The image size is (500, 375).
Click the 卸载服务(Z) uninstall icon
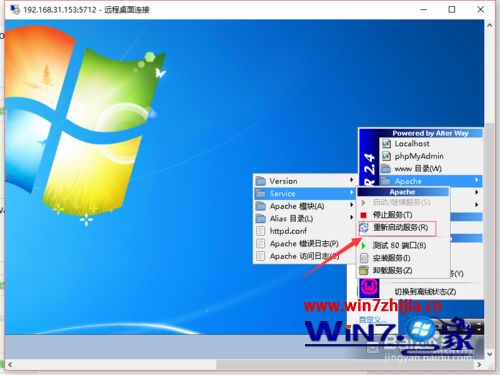point(364,270)
